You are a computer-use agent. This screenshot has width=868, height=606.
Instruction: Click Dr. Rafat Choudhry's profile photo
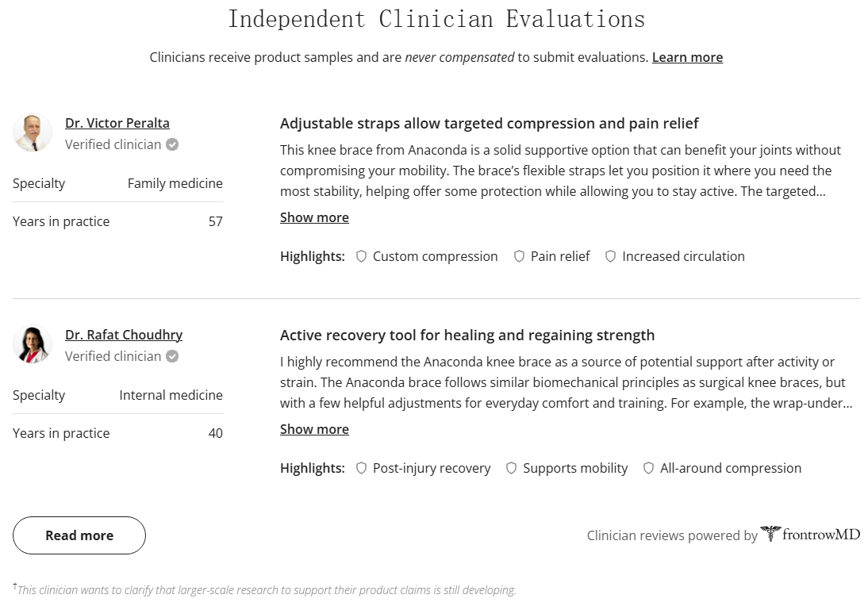pyautogui.click(x=33, y=344)
